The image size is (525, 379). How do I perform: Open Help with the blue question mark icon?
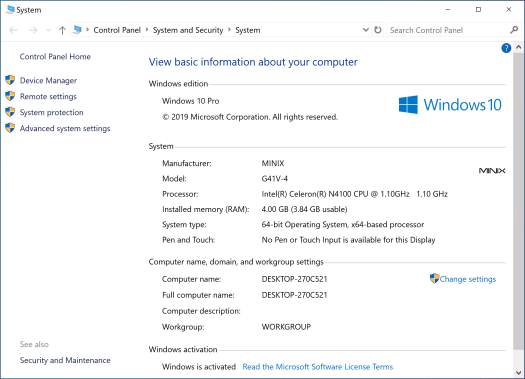[506, 48]
